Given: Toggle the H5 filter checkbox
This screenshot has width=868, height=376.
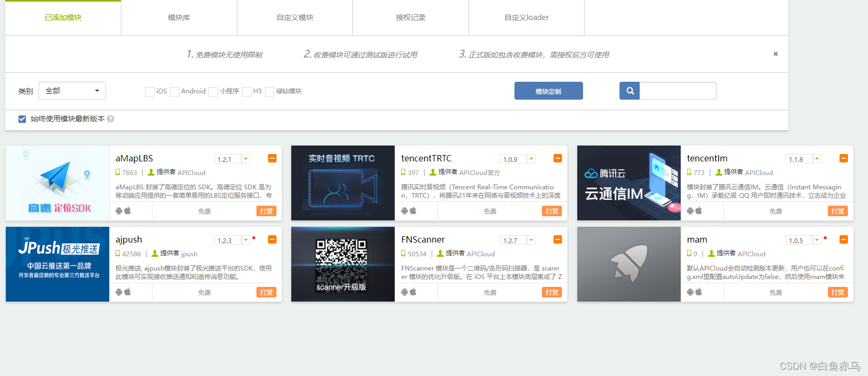Looking at the screenshot, I should (x=247, y=91).
